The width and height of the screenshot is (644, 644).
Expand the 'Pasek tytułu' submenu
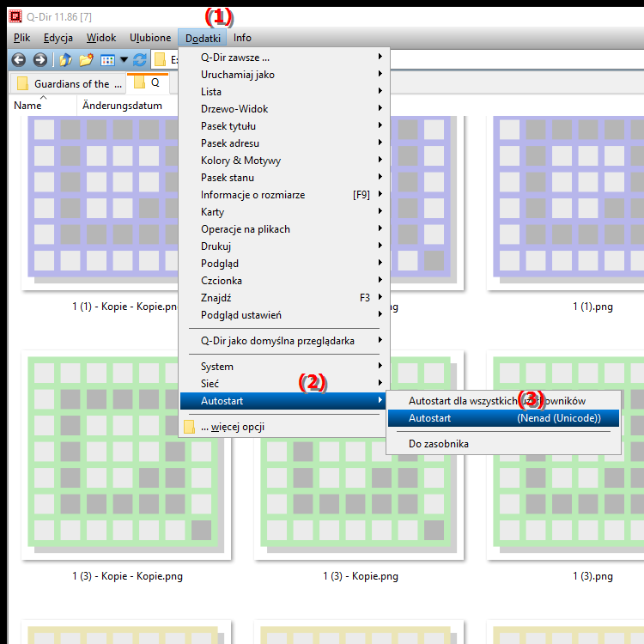[x=284, y=126]
